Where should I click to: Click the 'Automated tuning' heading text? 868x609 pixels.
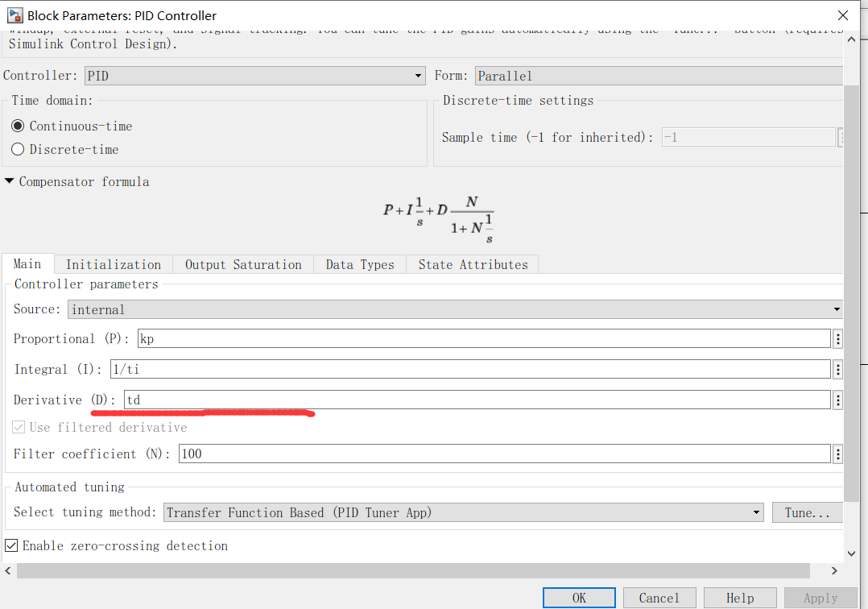[70, 487]
